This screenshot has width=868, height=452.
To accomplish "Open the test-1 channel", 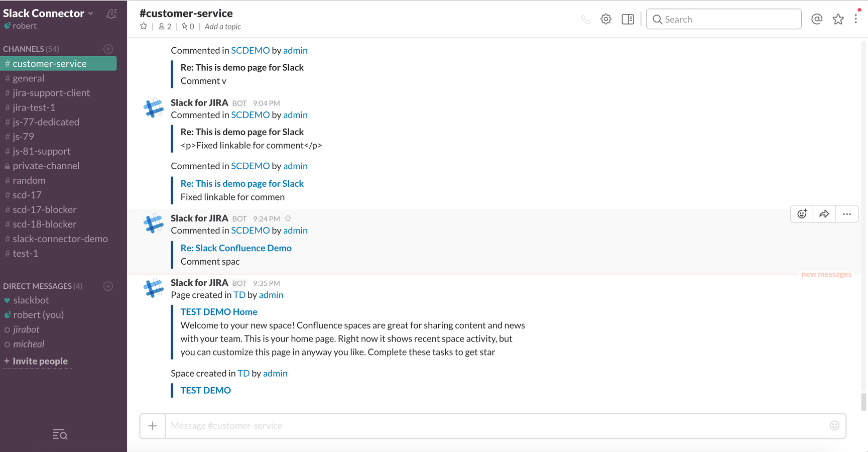I will [x=58, y=253].
